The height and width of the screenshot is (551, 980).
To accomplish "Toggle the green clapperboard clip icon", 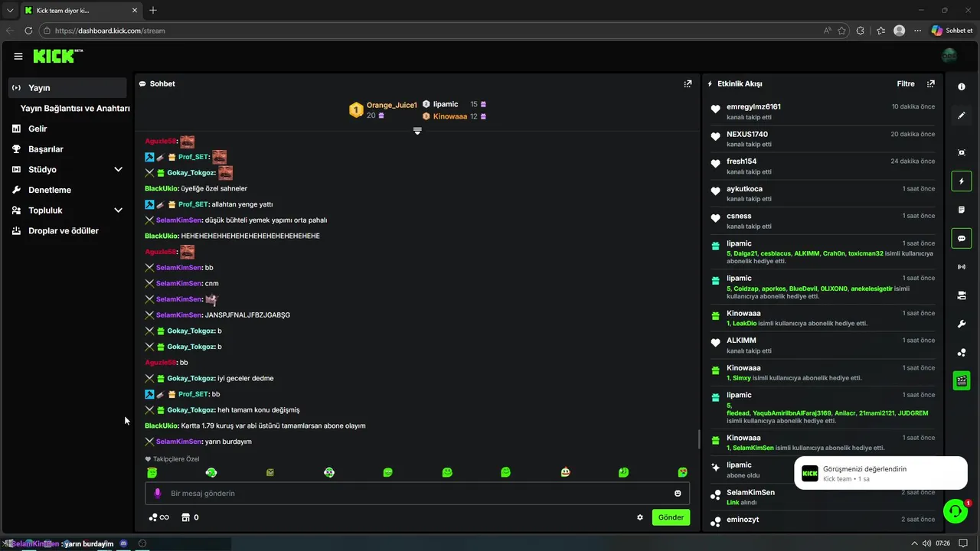I will pos(962,380).
